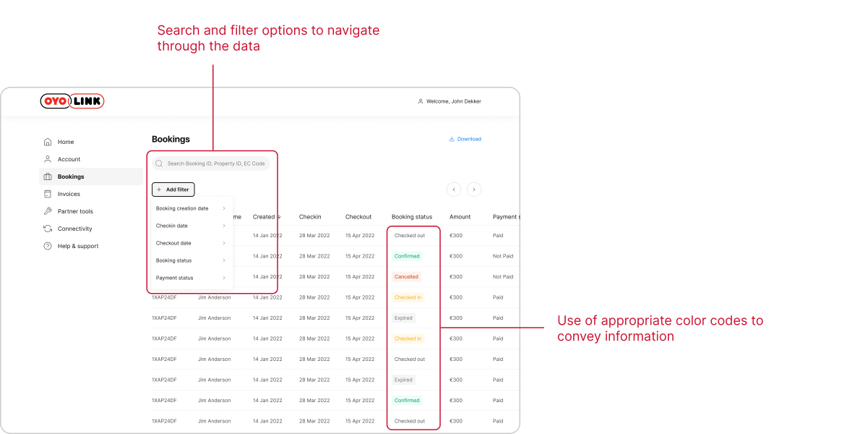The height and width of the screenshot is (434, 868).
Task: Sort the table by Created column
Action: pyautogui.click(x=267, y=217)
